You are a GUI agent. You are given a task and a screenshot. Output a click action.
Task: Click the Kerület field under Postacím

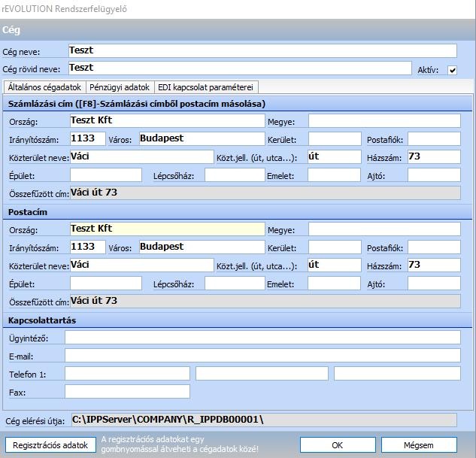(335, 247)
